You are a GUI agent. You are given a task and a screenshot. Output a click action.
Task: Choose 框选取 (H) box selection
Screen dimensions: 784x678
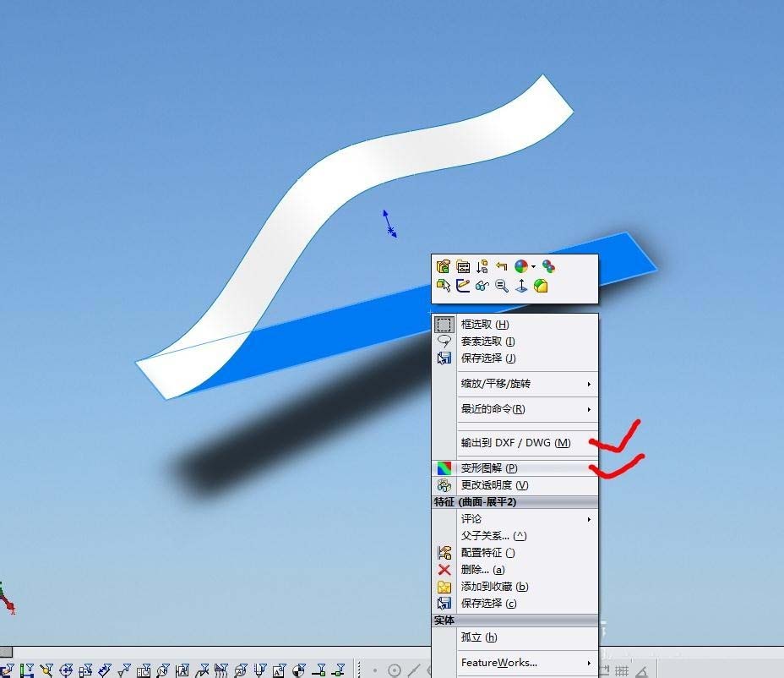point(515,325)
